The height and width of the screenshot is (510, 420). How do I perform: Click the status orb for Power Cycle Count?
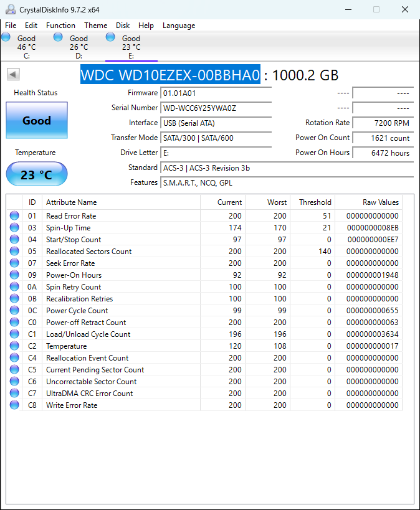point(14,310)
